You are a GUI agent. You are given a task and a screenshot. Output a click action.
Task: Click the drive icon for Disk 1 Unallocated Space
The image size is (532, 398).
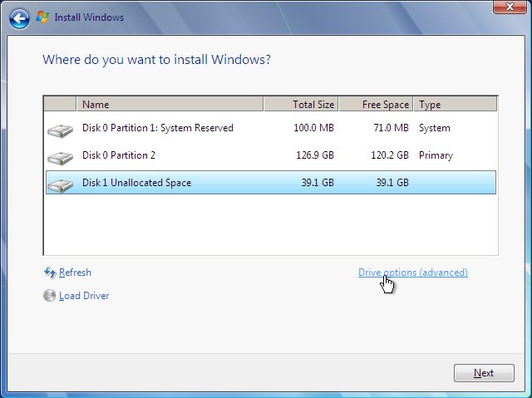coord(59,184)
